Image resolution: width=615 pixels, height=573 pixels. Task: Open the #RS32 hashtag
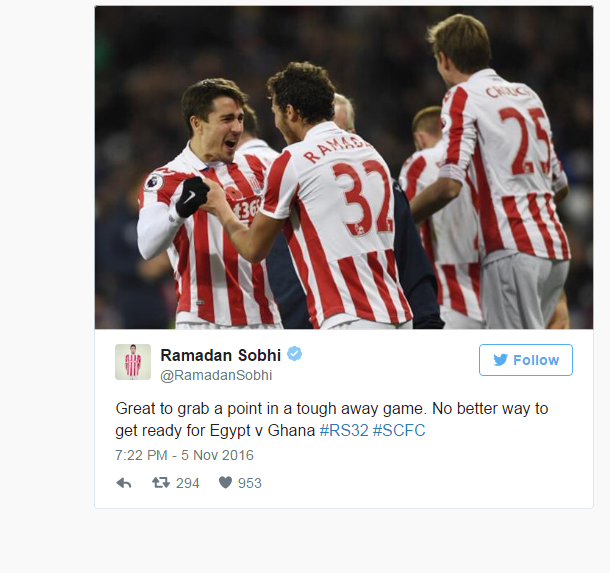344,431
